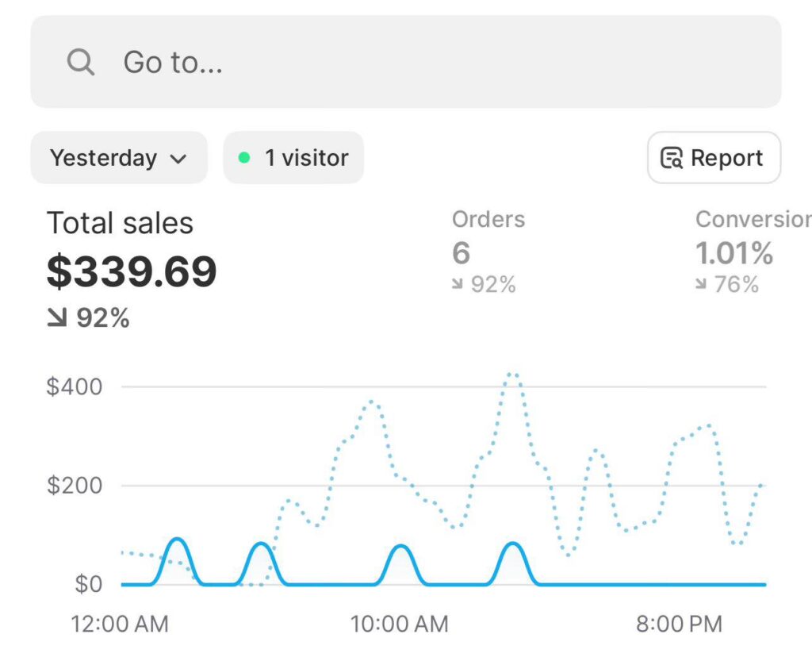
Task: Click the chevron arrow beside Yesterday
Action: click(x=178, y=159)
